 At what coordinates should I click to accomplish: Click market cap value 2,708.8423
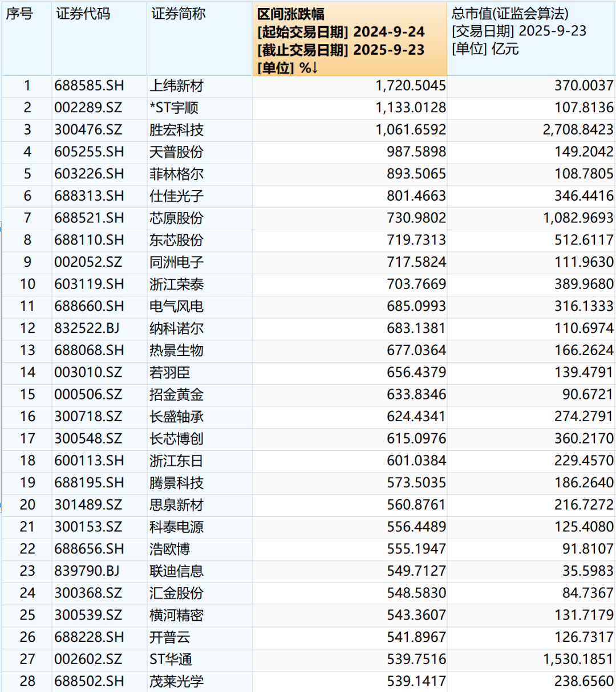click(x=578, y=130)
